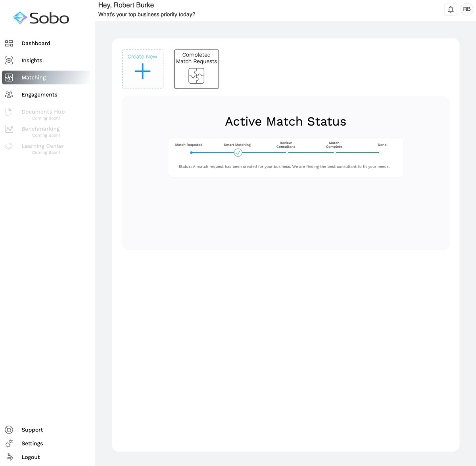Switch to the Insights section
This screenshot has width=476, height=466.
tap(32, 60)
